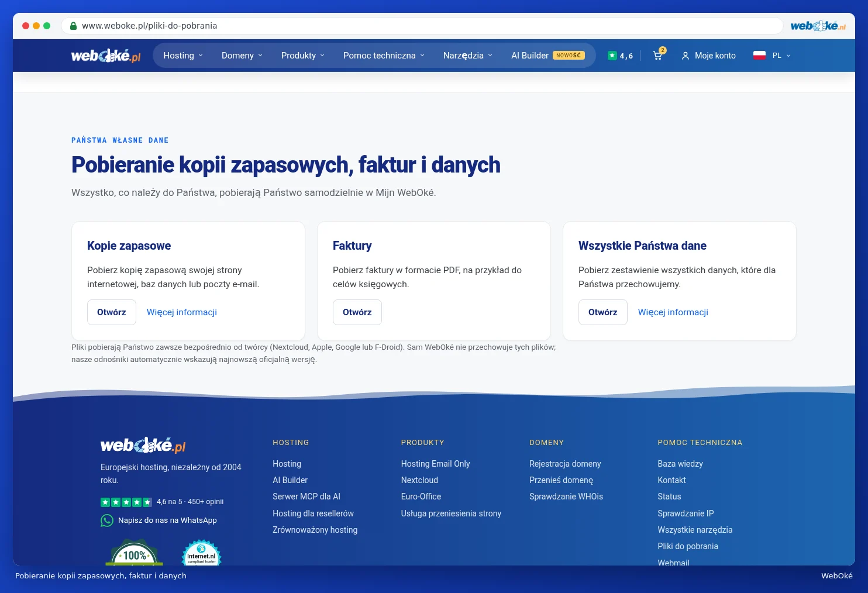Open footer link Usługa przeniesienia strony
The image size is (868, 593).
point(451,513)
